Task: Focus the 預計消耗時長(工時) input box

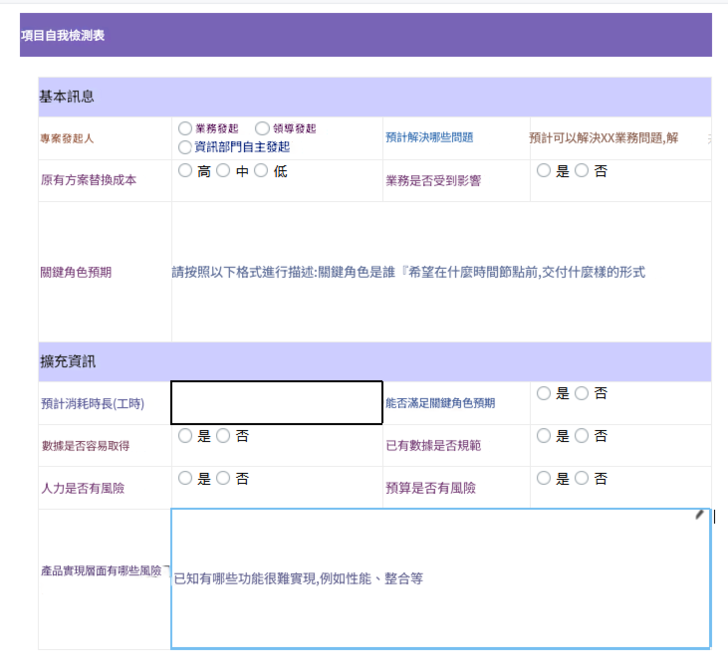Action: tap(276, 403)
